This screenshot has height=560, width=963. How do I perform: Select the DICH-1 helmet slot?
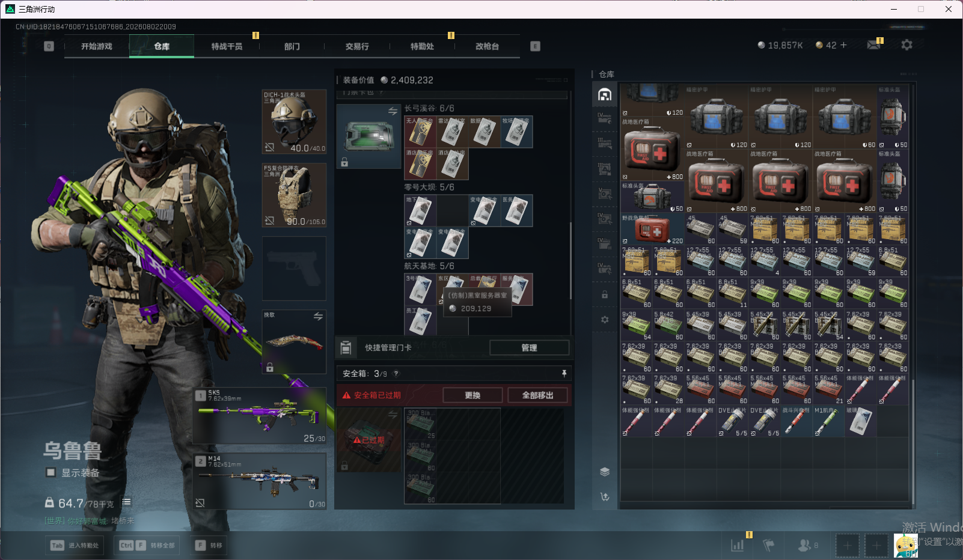coord(294,122)
